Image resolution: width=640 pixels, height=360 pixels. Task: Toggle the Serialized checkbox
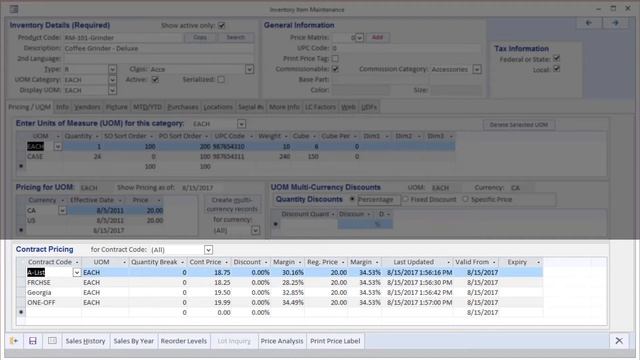click(221, 80)
